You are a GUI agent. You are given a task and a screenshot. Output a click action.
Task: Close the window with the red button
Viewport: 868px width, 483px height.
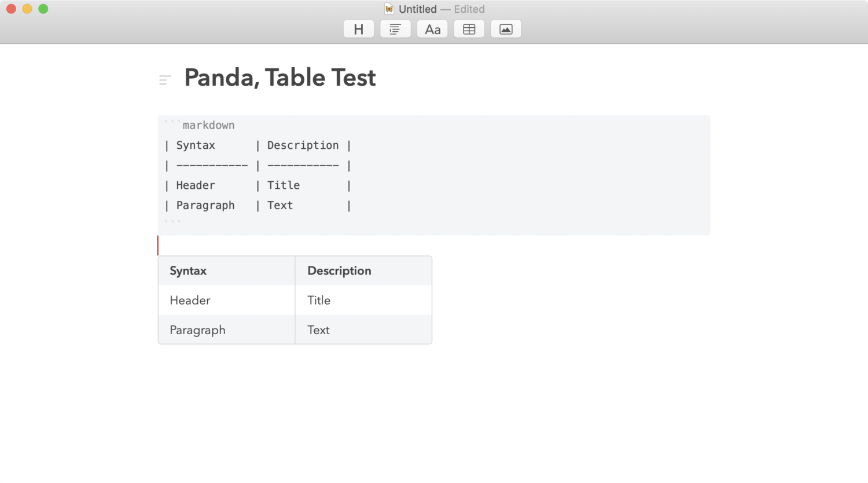tap(11, 9)
